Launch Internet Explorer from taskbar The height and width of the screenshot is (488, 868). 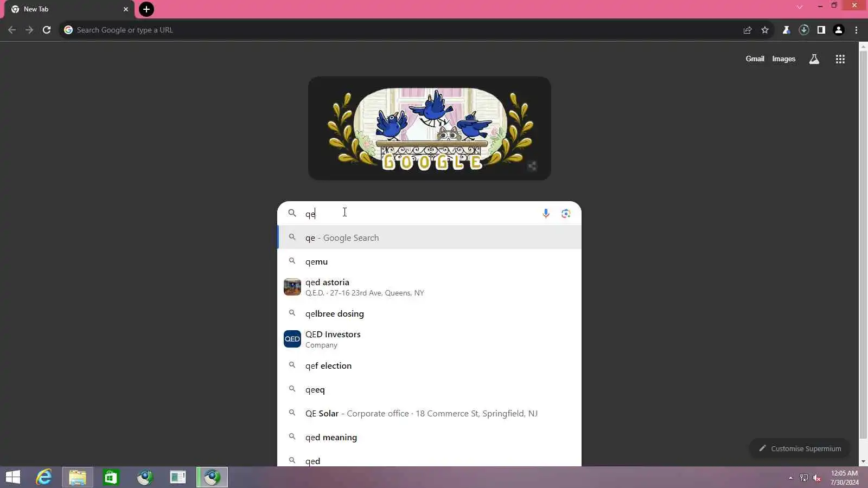point(44,477)
